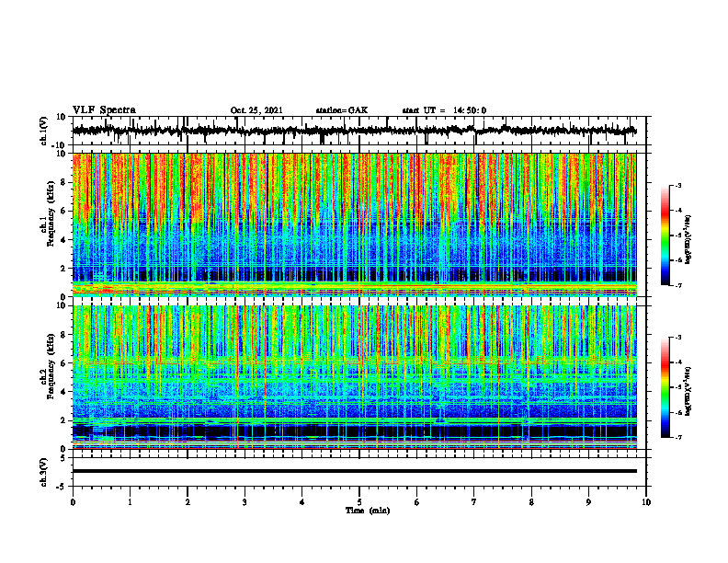Viewport: 728px width, 563px height.
Task: Select the date text 'Oct. 25, 2021'
Action: (256, 110)
